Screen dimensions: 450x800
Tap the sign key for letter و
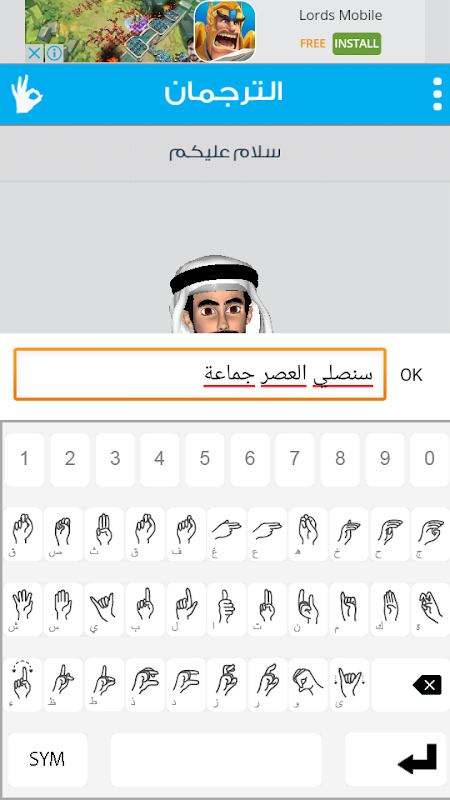tap(308, 685)
